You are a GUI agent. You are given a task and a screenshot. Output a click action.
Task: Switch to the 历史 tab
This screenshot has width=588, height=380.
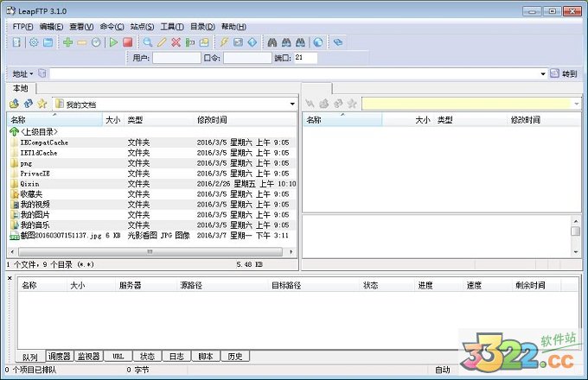coord(235,356)
